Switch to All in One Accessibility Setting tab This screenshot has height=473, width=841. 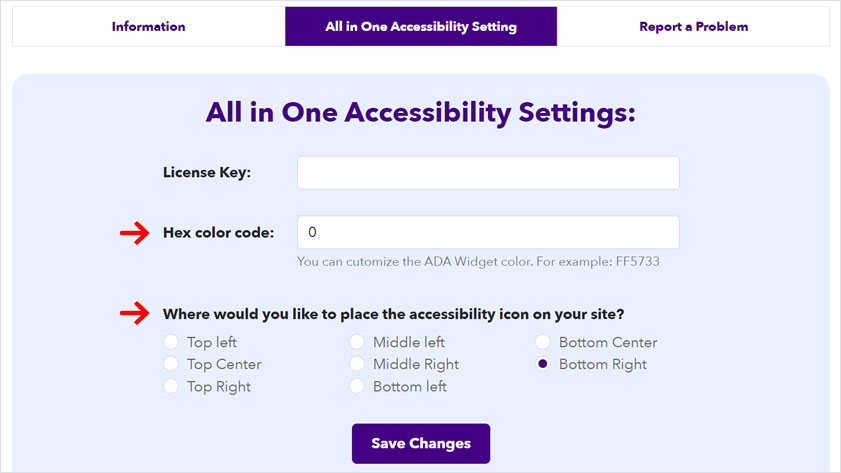pos(421,27)
